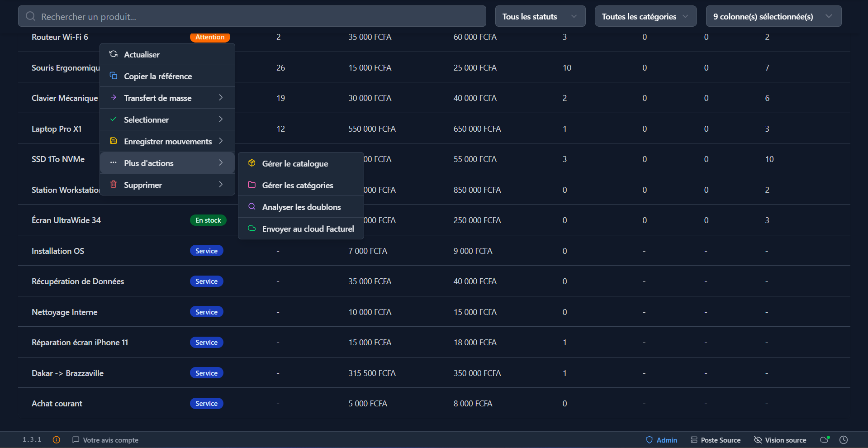The image size is (868, 448).
Task: Click the magnifier icon for Analyser les doublons
Action: coord(252,207)
